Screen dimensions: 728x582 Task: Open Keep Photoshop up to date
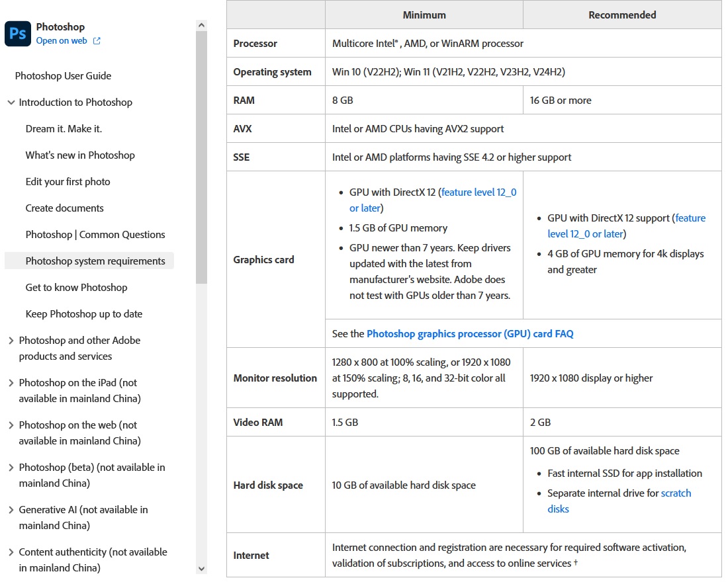[84, 313]
